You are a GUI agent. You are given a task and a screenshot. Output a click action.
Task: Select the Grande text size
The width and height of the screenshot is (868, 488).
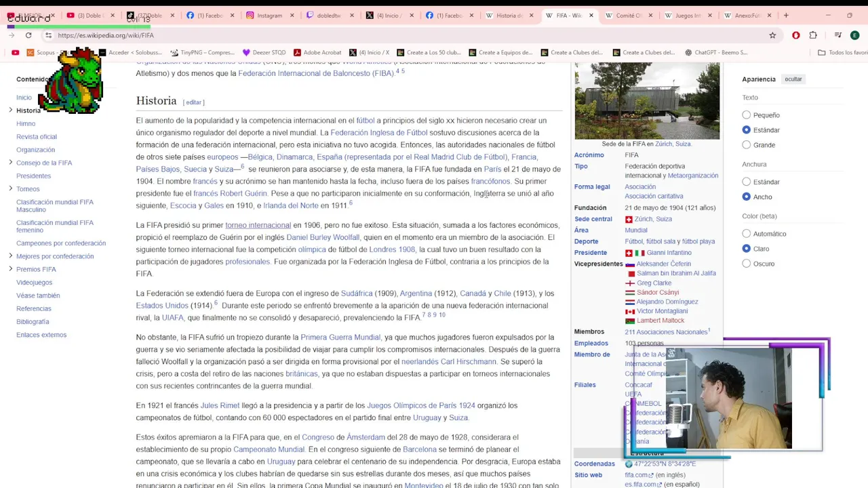tap(747, 145)
